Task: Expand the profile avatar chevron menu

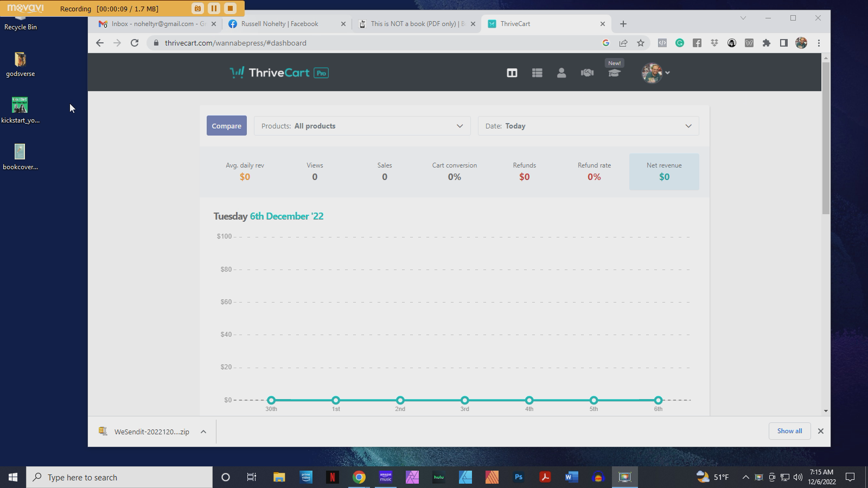Action: (x=668, y=73)
